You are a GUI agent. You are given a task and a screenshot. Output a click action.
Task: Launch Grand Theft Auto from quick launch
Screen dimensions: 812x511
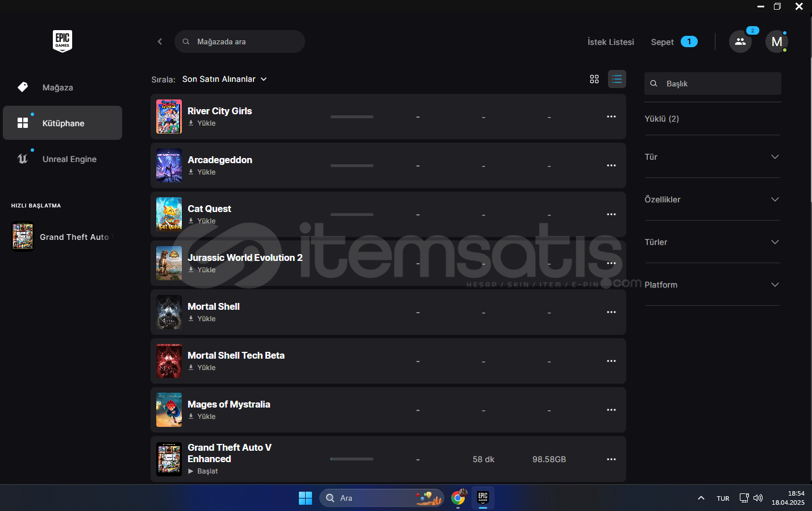tap(63, 236)
